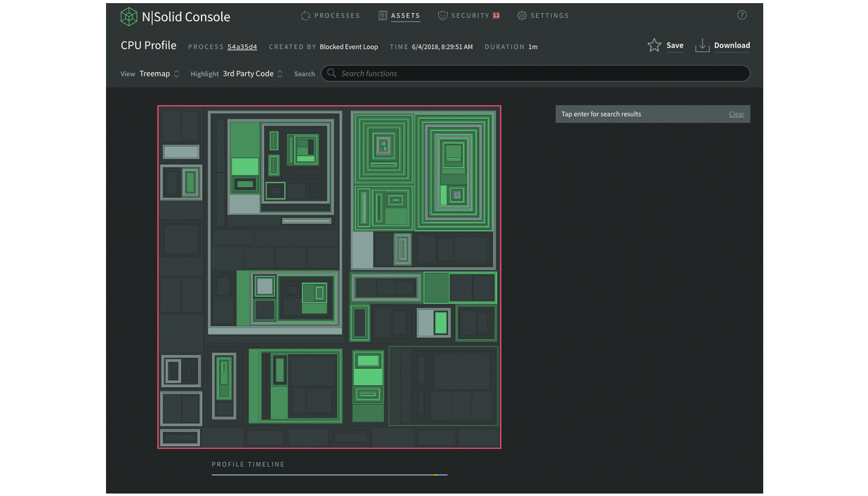Click the download arrow icon
The image size is (868, 496).
click(702, 45)
